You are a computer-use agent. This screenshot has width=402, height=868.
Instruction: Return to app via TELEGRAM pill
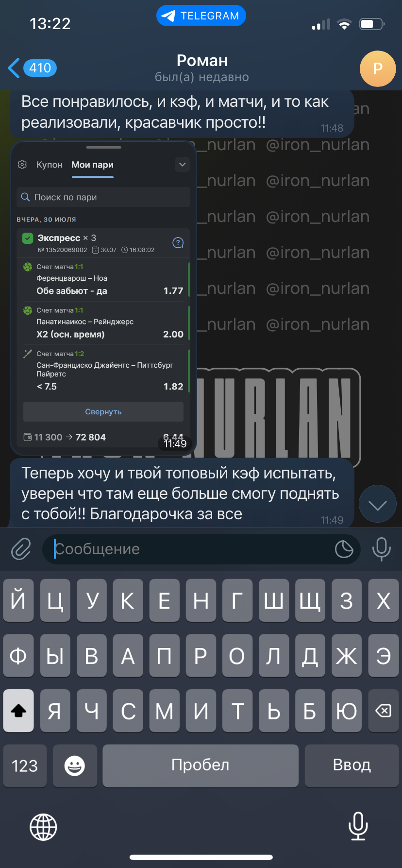tap(201, 16)
